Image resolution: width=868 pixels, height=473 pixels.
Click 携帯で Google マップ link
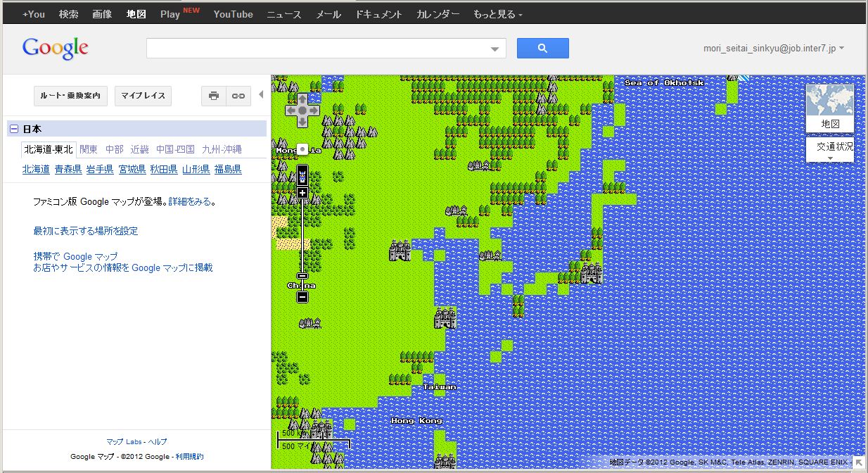[75, 257]
